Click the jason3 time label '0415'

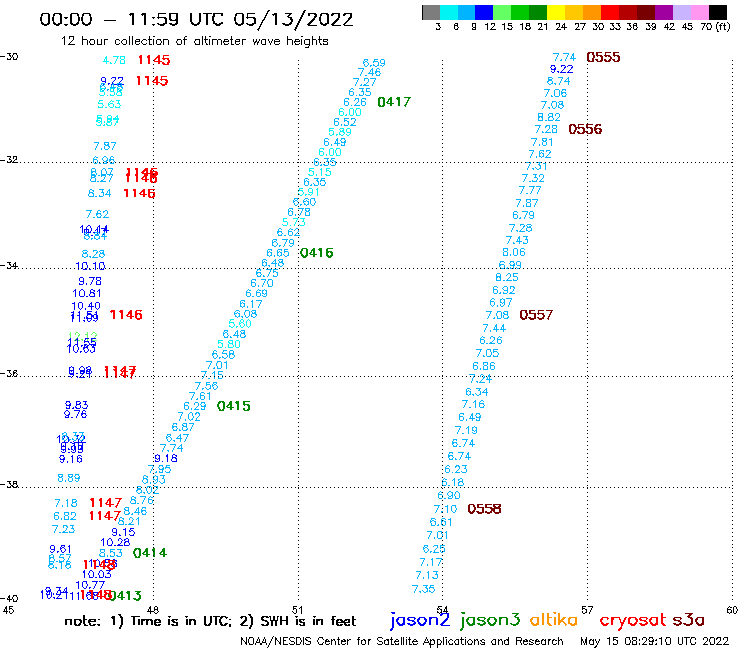[234, 406]
